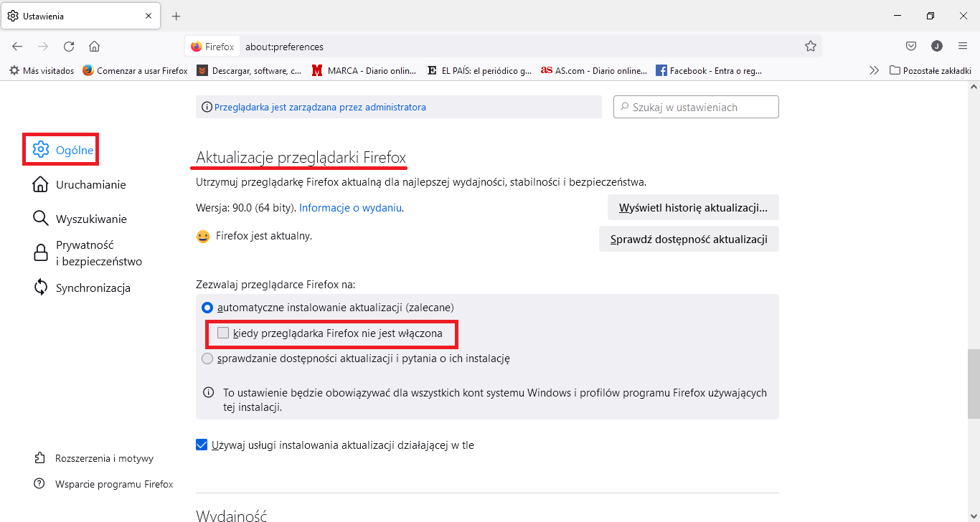Open the Firefox application menu
The image size is (980, 522).
click(963, 47)
